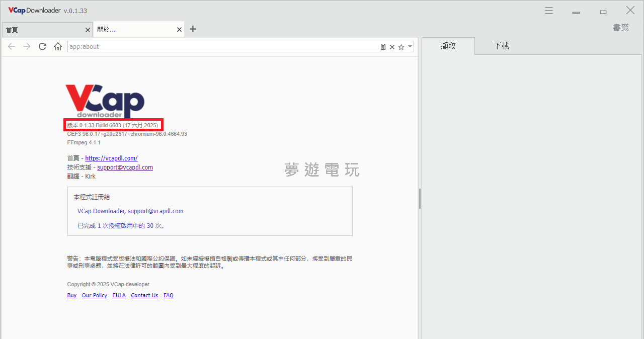
Task: Open the hamburger main menu
Action: 549,11
